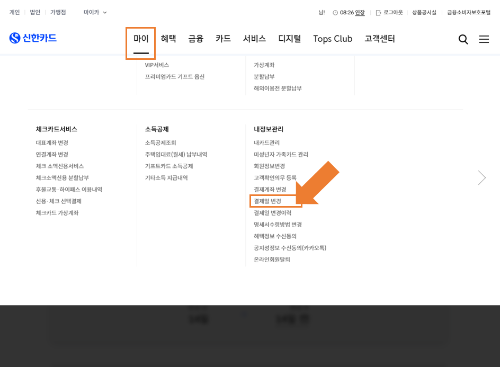The image size is (500, 367).
Task: Open the 서비스 menu tab
Action: pos(254,39)
